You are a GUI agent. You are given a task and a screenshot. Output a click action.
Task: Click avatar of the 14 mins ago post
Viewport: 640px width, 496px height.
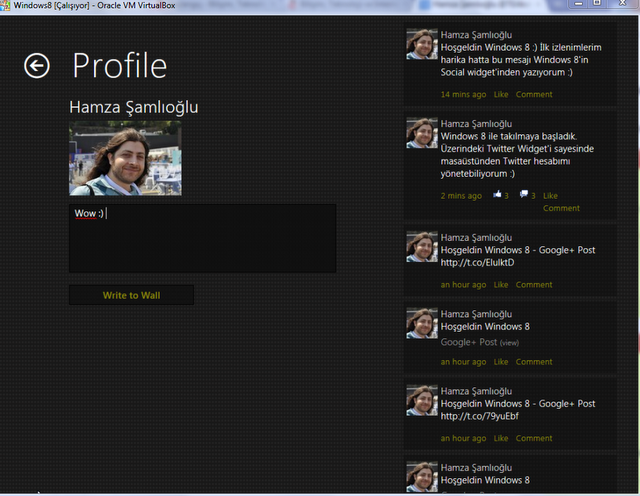[422, 44]
